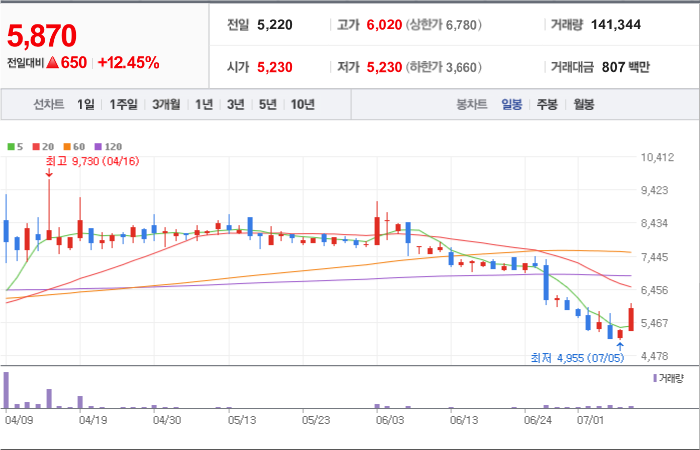Click the 06/24 date axis label

pos(538,420)
